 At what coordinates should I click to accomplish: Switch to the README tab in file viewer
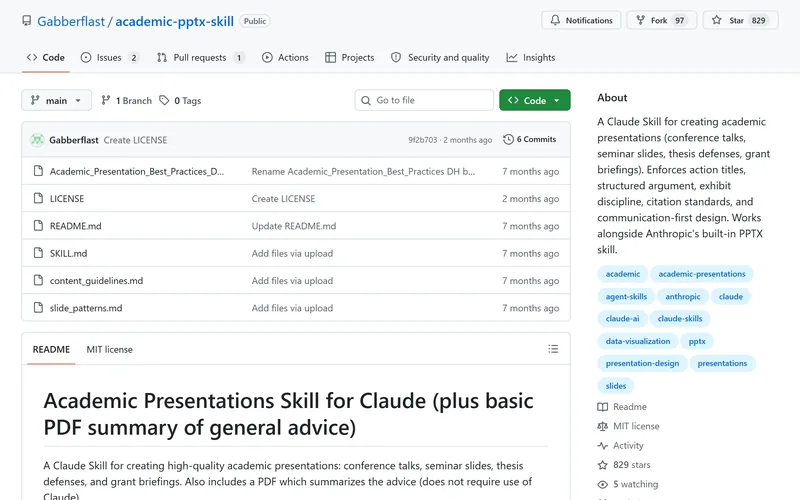(51, 349)
